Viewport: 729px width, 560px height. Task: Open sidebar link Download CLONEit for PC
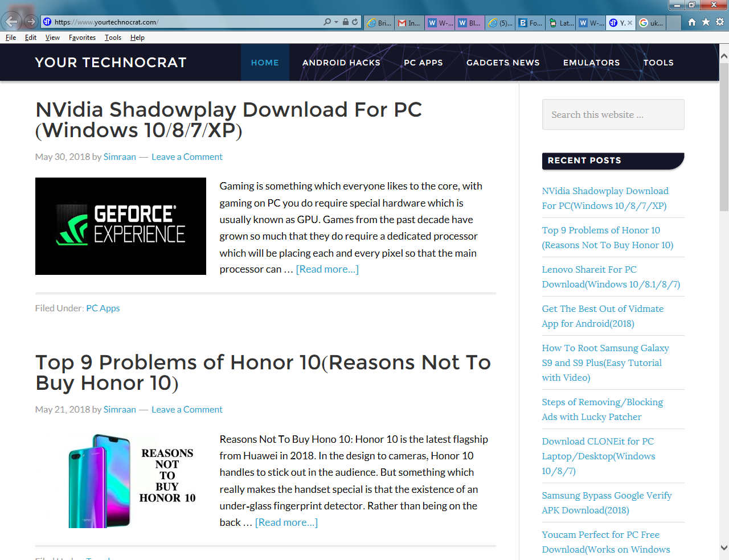click(599, 456)
